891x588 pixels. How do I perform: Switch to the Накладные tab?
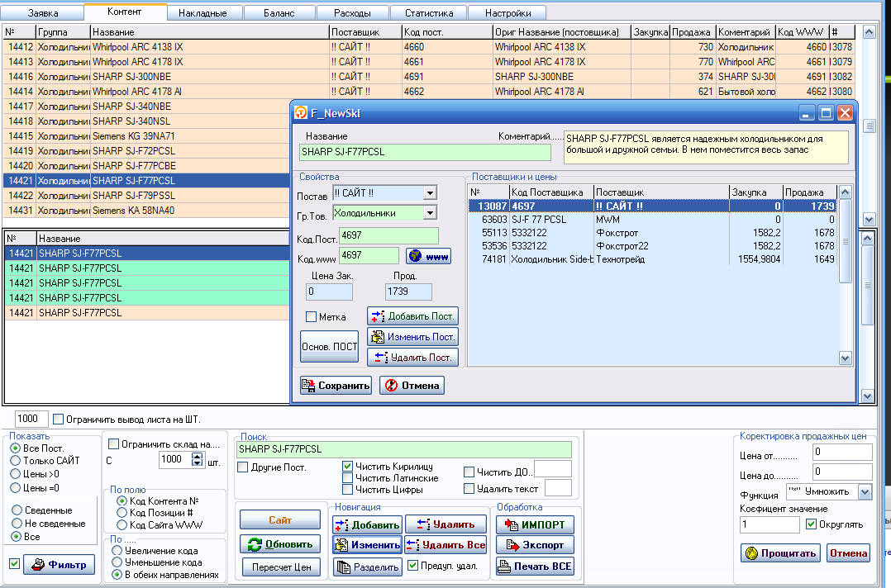tap(205, 13)
